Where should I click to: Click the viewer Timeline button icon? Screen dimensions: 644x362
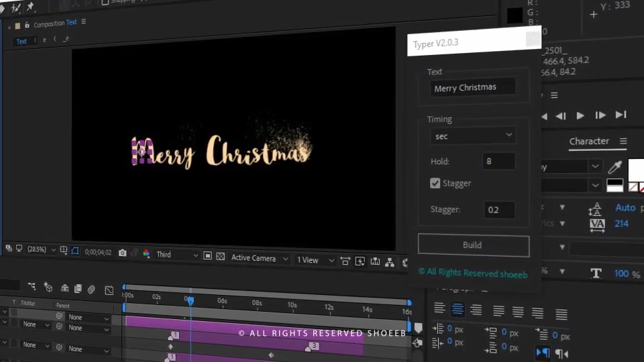coord(375,262)
